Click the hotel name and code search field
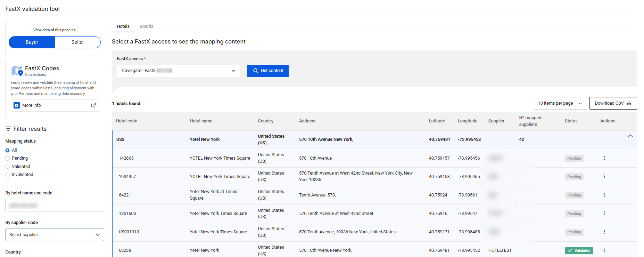The image size is (644, 257). pos(55,205)
